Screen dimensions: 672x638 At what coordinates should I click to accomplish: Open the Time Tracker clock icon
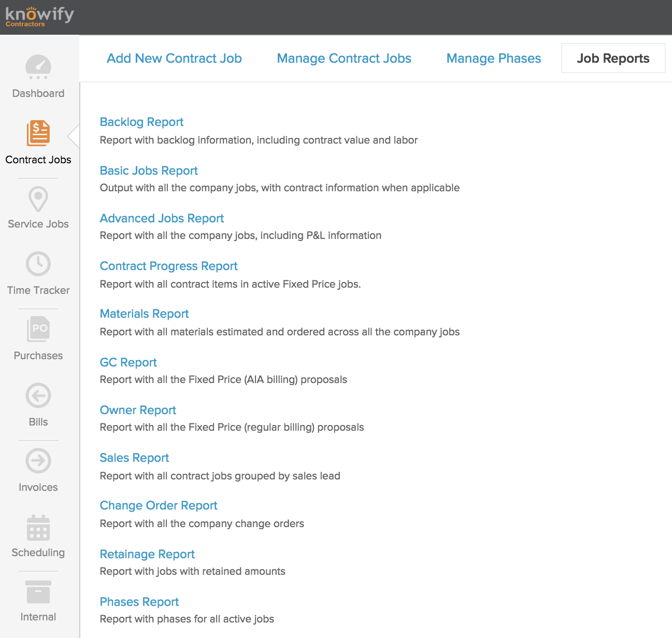[x=38, y=264]
